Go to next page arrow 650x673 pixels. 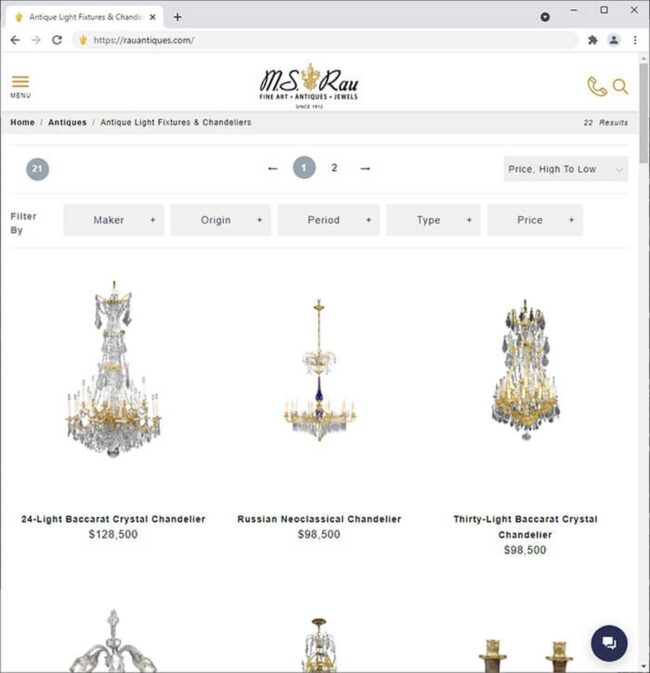[x=365, y=168]
